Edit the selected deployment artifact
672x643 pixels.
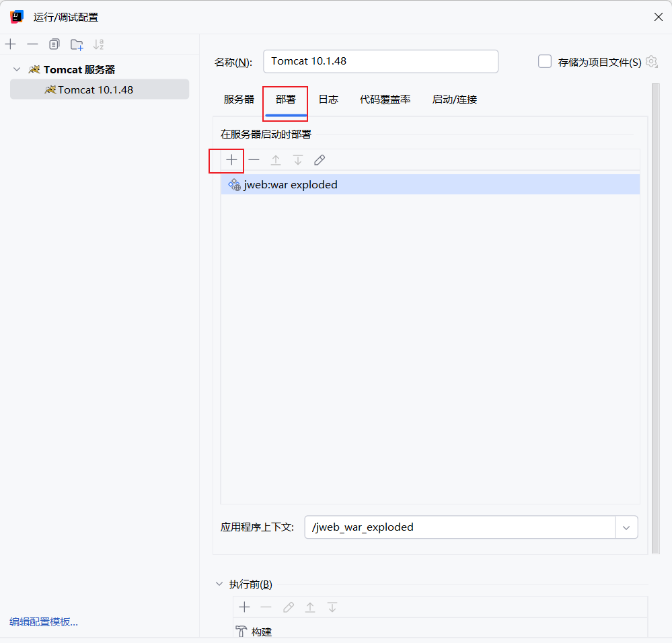319,160
